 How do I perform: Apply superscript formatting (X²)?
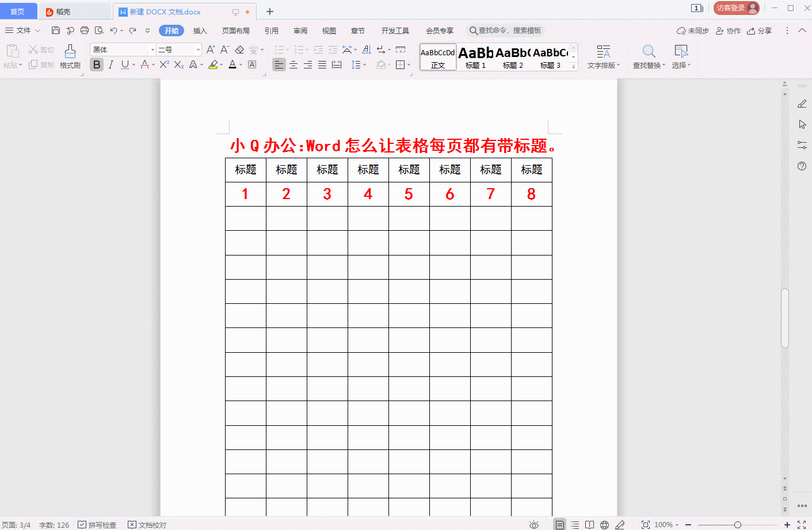coord(165,64)
